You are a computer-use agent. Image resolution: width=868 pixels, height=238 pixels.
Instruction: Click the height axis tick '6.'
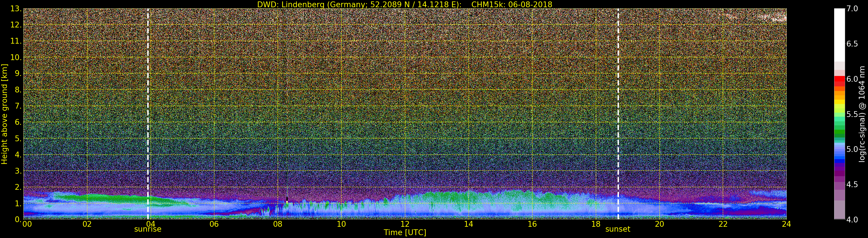[18, 122]
